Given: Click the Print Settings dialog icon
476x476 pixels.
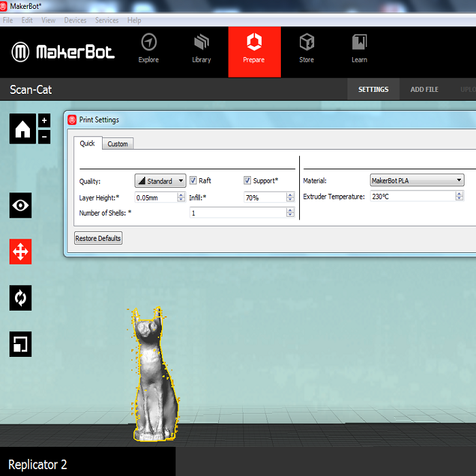Looking at the screenshot, I should pyautogui.click(x=72, y=120).
